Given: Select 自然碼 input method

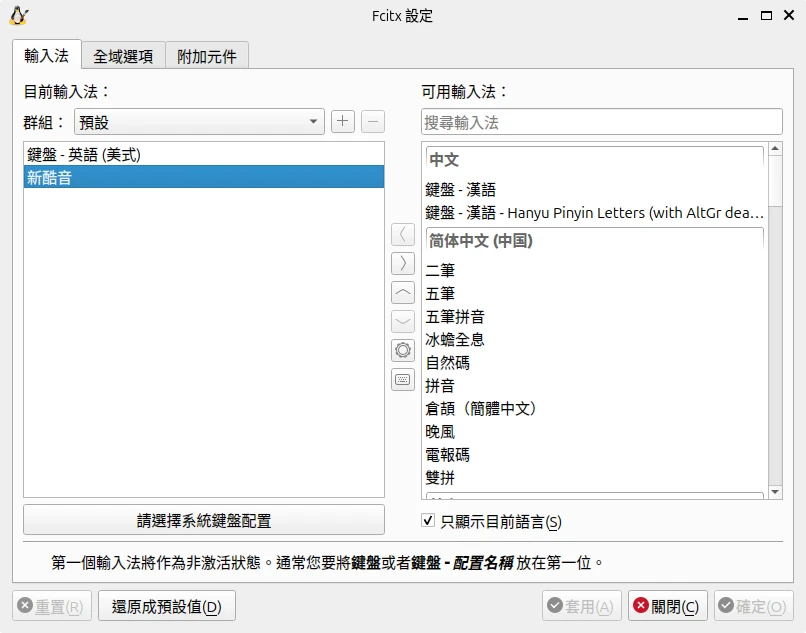Looking at the screenshot, I should coord(595,363).
